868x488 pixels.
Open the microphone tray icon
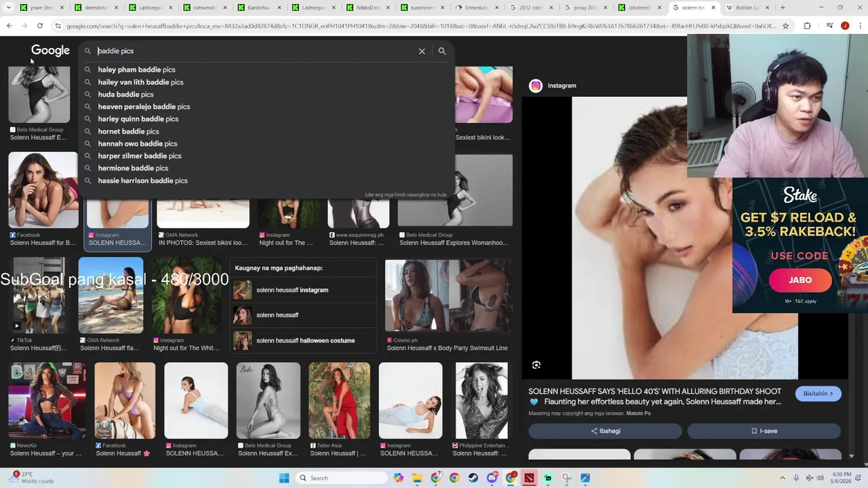click(x=796, y=478)
